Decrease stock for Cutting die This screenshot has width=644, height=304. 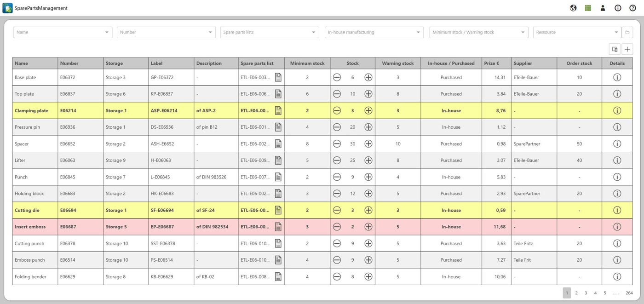click(x=337, y=210)
